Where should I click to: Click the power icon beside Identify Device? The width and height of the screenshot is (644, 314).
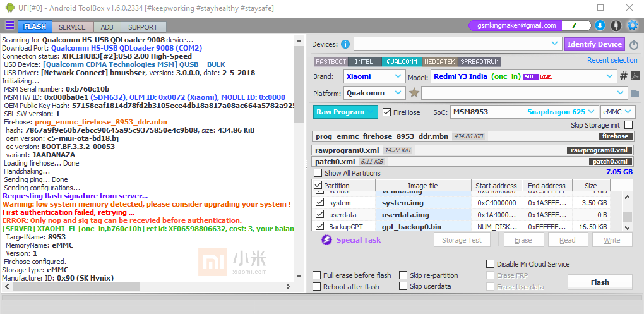coord(634,44)
